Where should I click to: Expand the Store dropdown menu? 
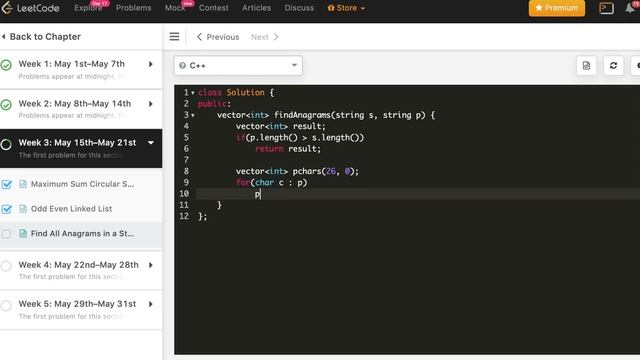pyautogui.click(x=346, y=8)
